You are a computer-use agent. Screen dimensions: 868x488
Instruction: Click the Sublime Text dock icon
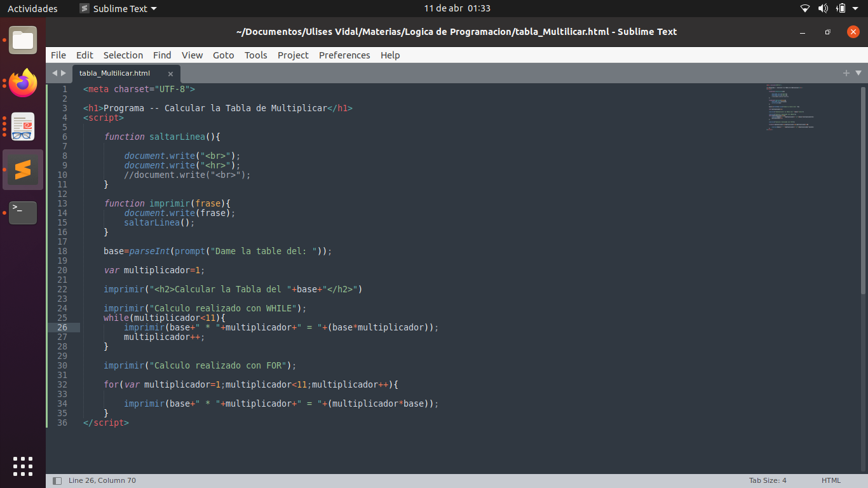23,170
